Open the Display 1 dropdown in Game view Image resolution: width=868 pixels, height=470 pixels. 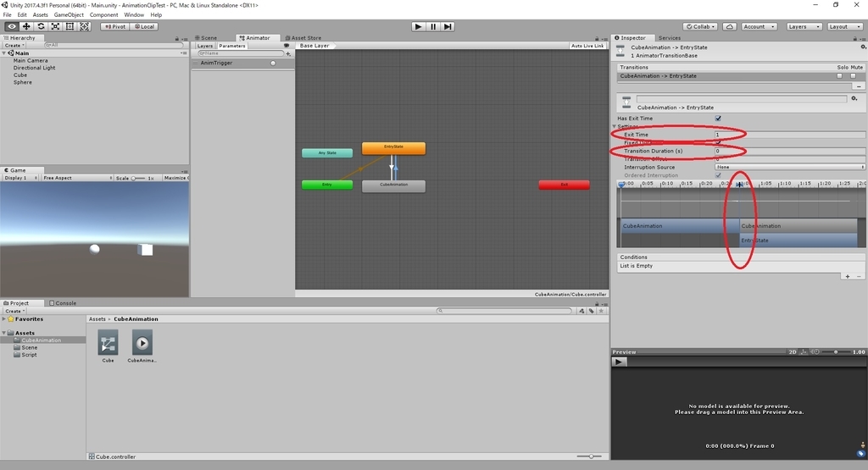(20, 178)
